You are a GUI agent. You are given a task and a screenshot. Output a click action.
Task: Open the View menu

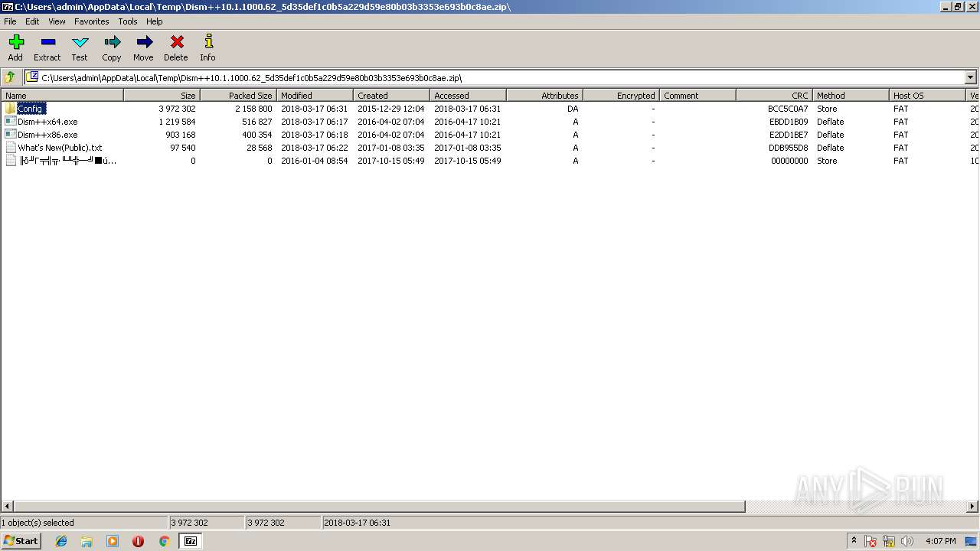pyautogui.click(x=57, y=21)
